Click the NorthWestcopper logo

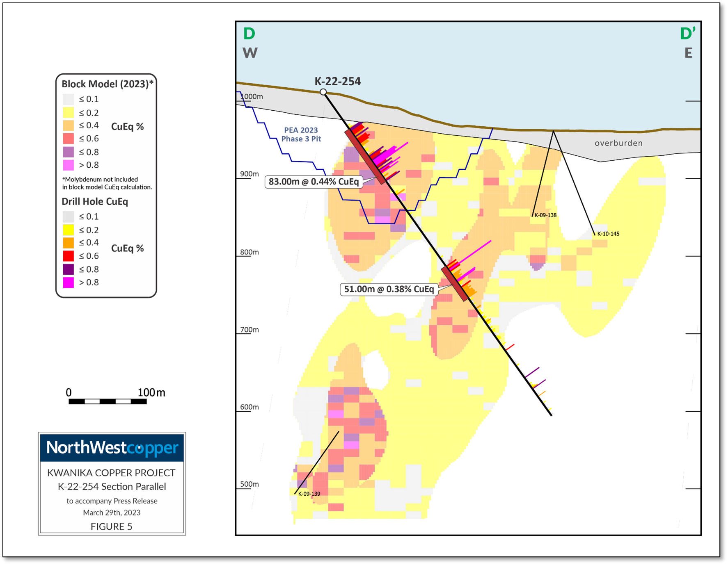point(112,447)
